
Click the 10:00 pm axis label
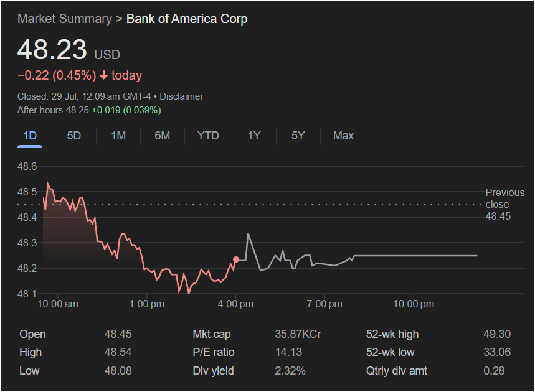pyautogui.click(x=414, y=304)
